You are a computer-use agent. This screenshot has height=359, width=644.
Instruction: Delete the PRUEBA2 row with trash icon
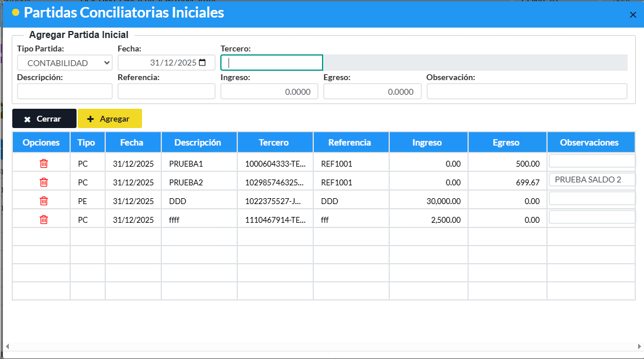[x=43, y=182]
